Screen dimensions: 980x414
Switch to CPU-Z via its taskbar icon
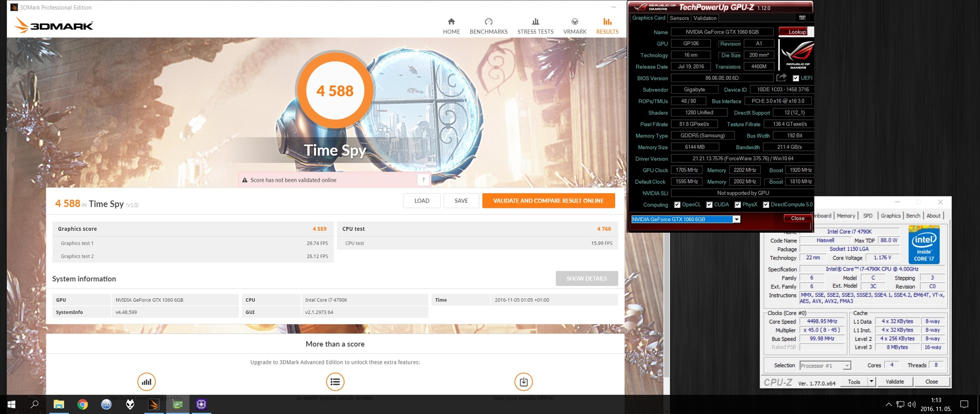pyautogui.click(x=201, y=405)
